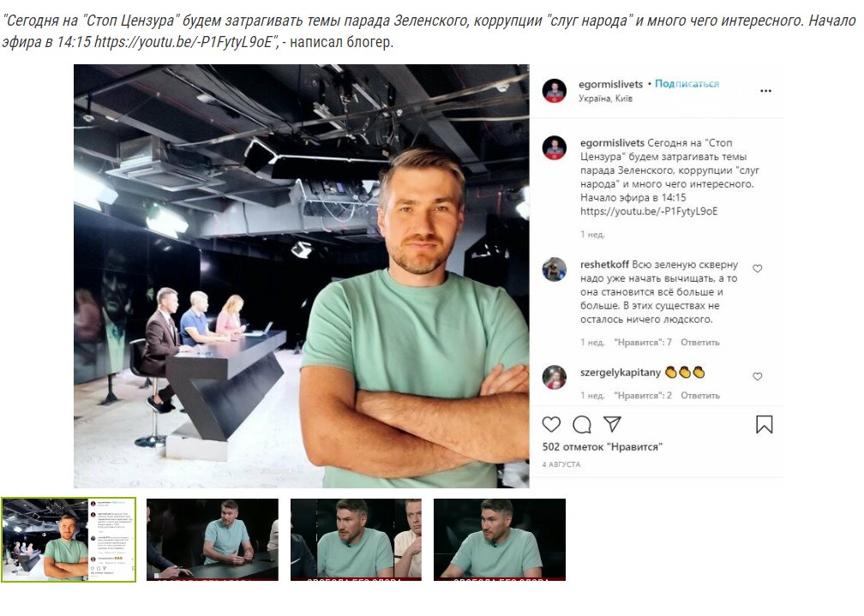Open egormislivets username in header
Screen dimensions: 864x616
point(610,84)
